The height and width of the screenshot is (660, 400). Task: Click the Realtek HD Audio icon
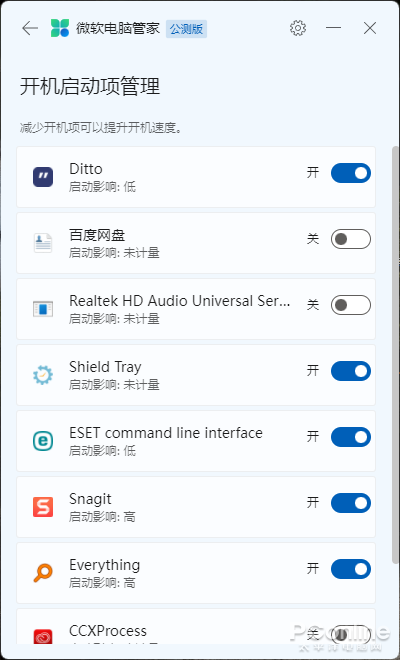point(43,309)
